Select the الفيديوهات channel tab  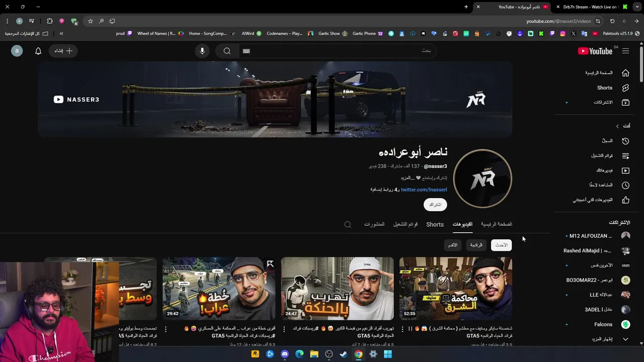tap(462, 224)
